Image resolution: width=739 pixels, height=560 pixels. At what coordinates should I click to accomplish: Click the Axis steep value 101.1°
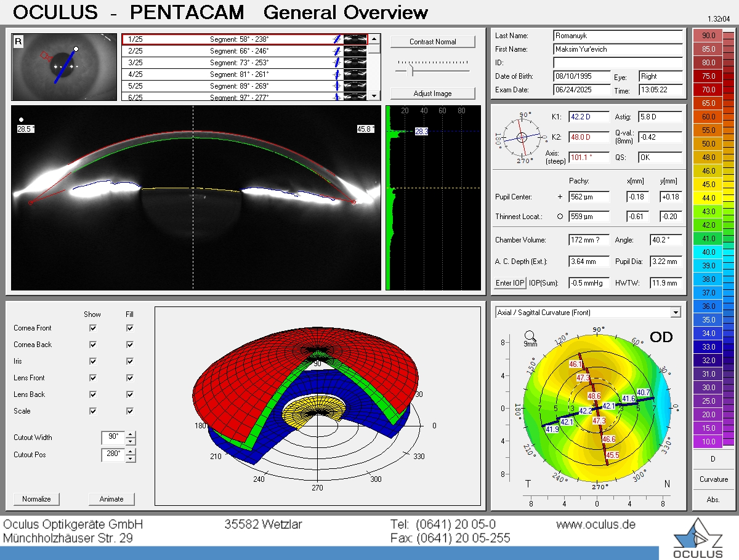(x=589, y=158)
